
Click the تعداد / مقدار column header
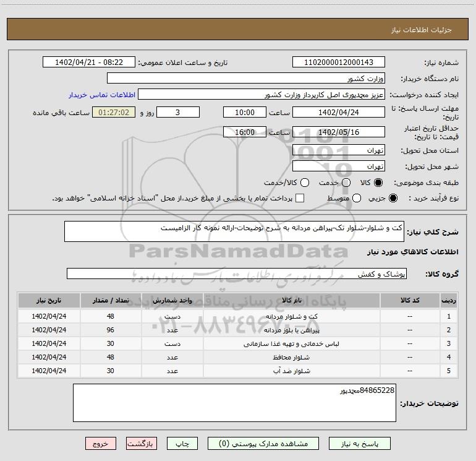point(111,301)
